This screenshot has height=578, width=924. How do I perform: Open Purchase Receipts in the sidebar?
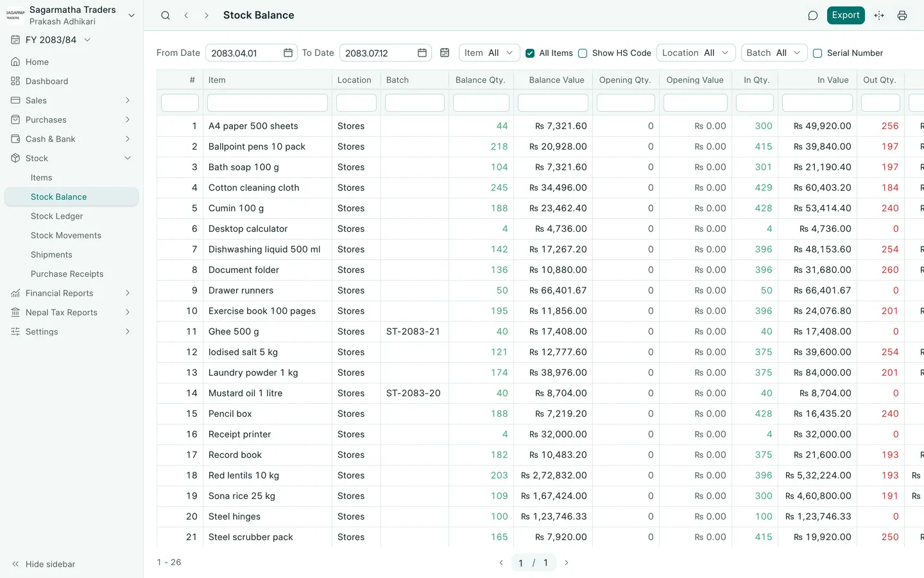click(67, 274)
